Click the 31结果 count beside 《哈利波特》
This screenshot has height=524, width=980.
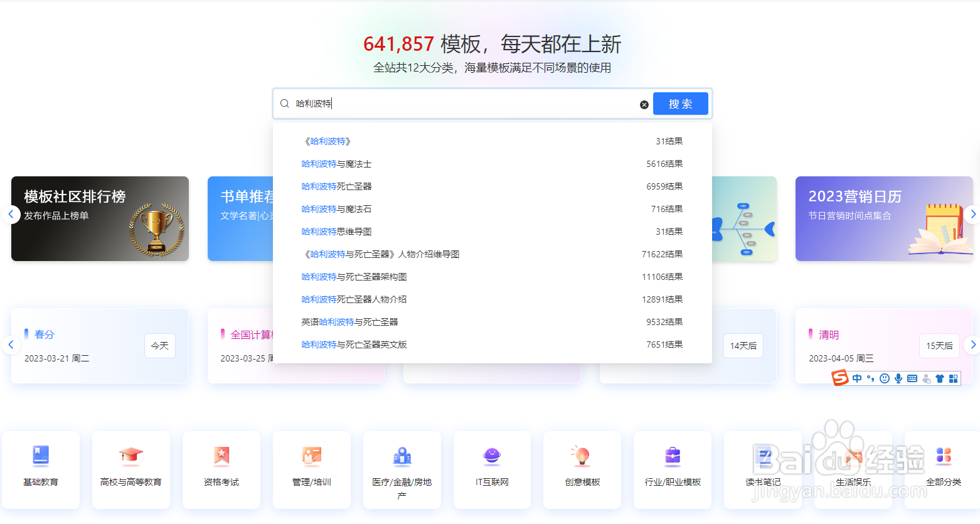click(669, 141)
